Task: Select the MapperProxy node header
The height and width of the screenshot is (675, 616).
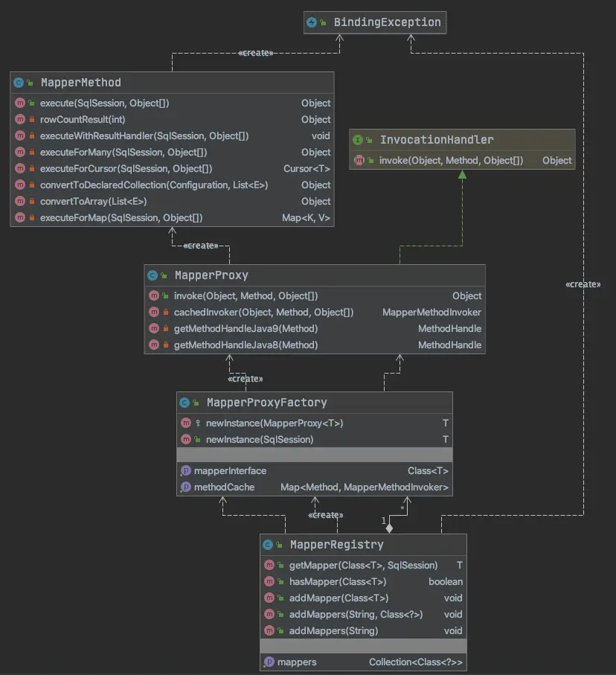Action: (x=315, y=275)
